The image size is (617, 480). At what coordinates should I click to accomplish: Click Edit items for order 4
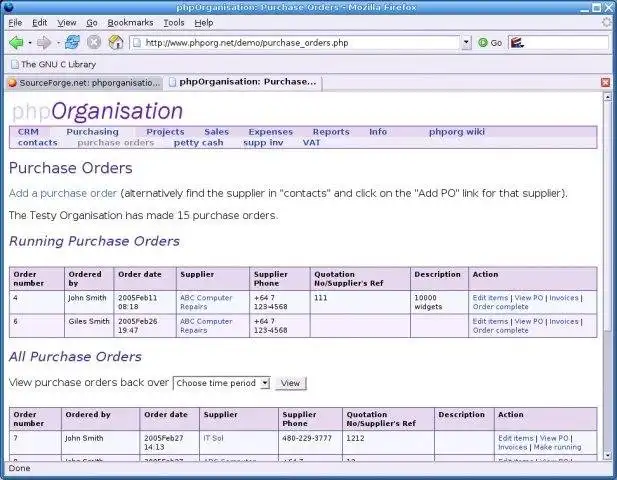click(x=490, y=298)
